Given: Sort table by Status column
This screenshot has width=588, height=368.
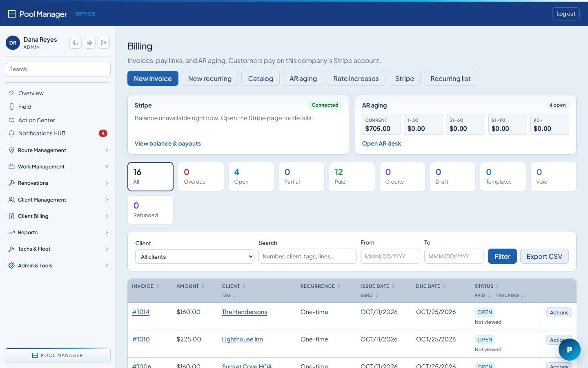Looking at the screenshot, I should pos(487,286).
